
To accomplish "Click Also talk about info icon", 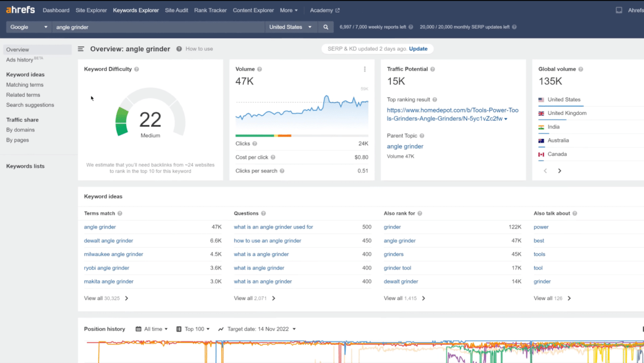I will click(575, 213).
